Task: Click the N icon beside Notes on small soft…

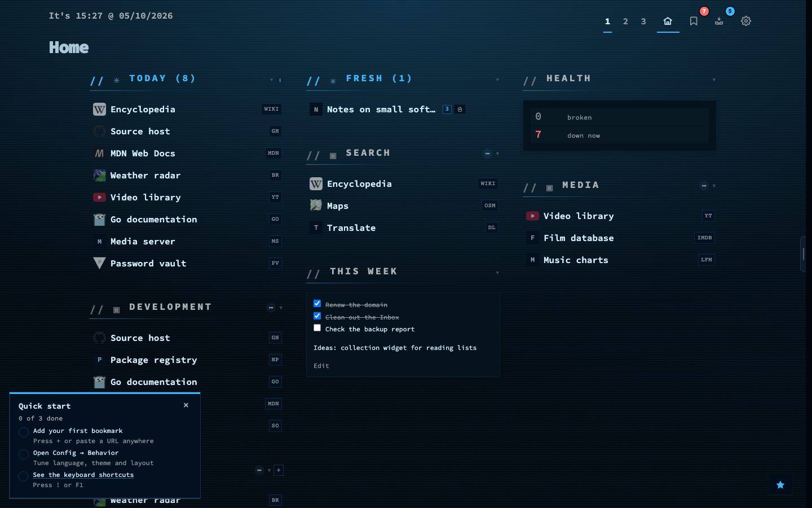Action: 316,110
